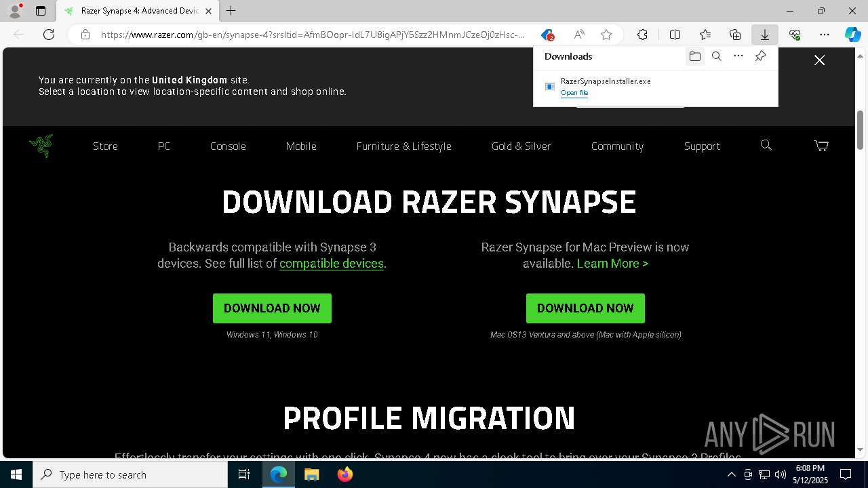Open Extensions puzzle icon
The width and height of the screenshot is (868, 488).
click(642, 35)
